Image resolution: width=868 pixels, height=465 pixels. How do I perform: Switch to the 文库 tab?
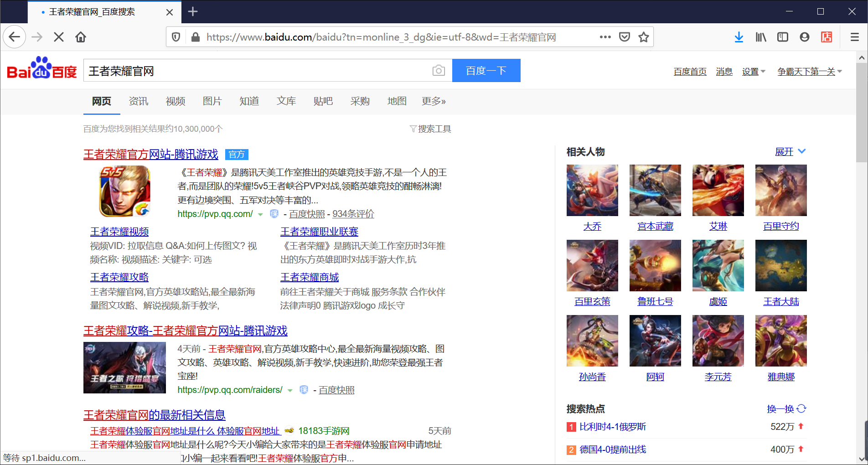pos(286,101)
